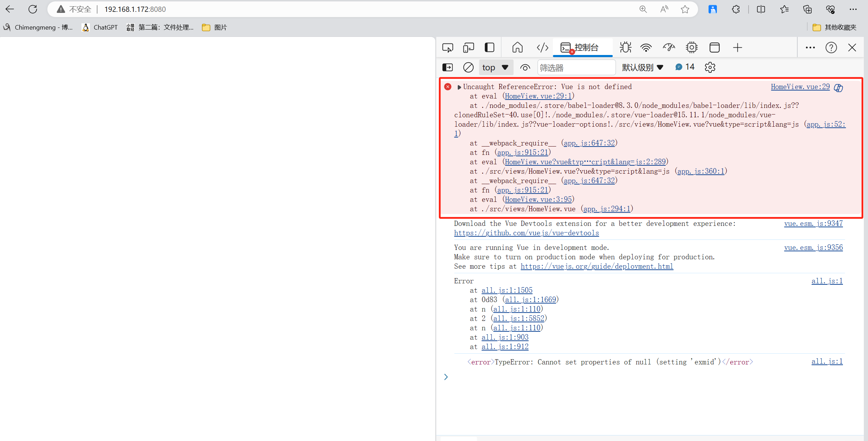Open the DevTools help icon
868x441 pixels.
click(x=831, y=47)
